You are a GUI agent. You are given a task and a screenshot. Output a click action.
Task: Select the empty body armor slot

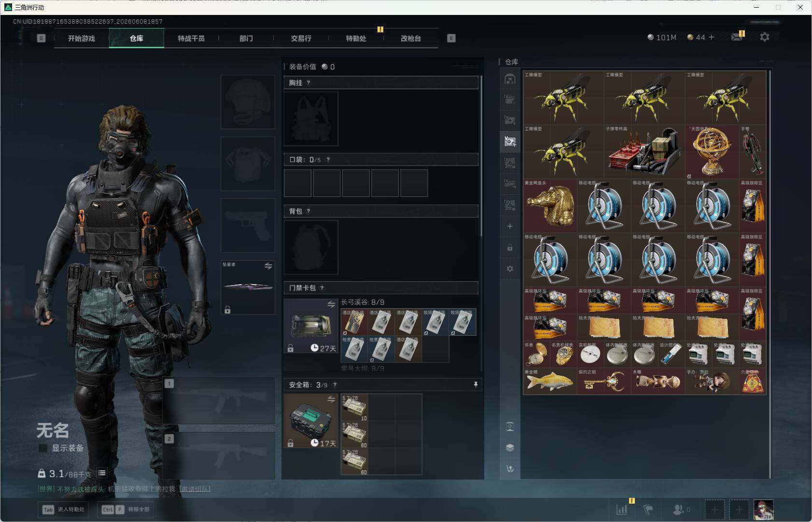(x=248, y=164)
